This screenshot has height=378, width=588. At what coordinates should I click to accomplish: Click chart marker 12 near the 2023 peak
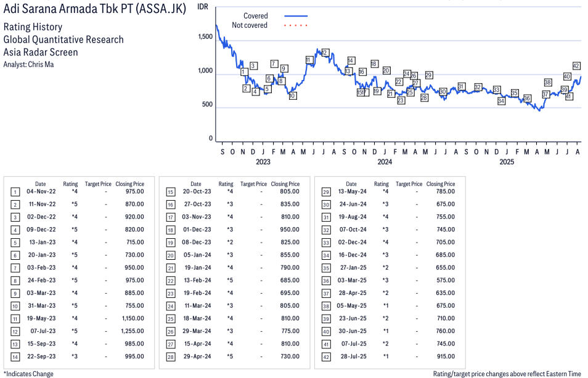pos(325,53)
